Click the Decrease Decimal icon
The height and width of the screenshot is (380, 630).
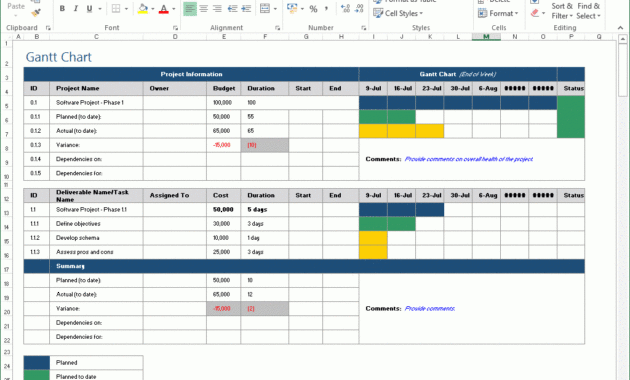pyautogui.click(x=359, y=8)
